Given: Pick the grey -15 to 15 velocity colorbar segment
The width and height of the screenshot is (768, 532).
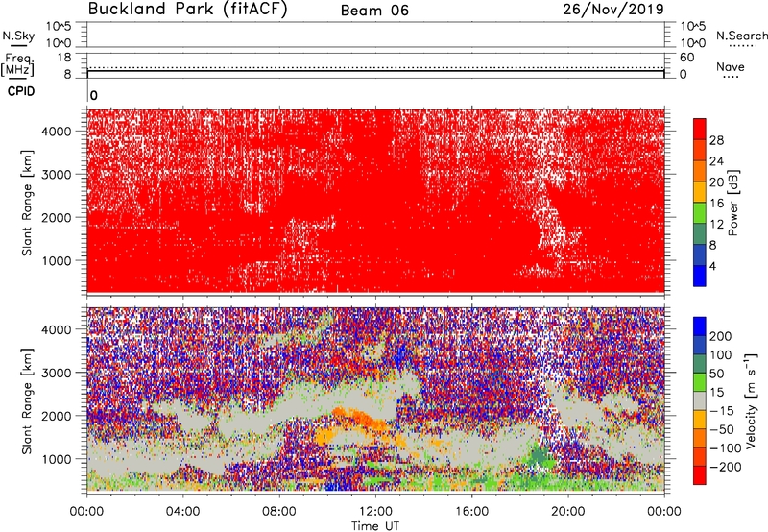Looking at the screenshot, I should tap(700, 400).
